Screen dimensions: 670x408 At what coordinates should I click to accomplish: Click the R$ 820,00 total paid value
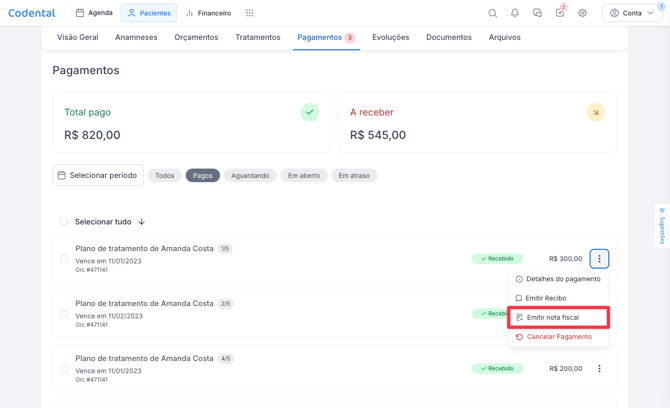[x=92, y=135]
